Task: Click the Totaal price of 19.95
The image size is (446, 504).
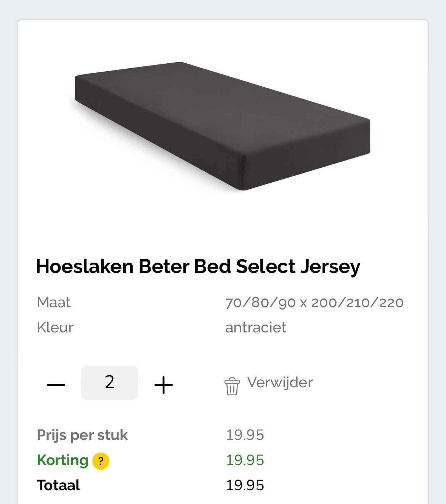Action: [x=245, y=485]
